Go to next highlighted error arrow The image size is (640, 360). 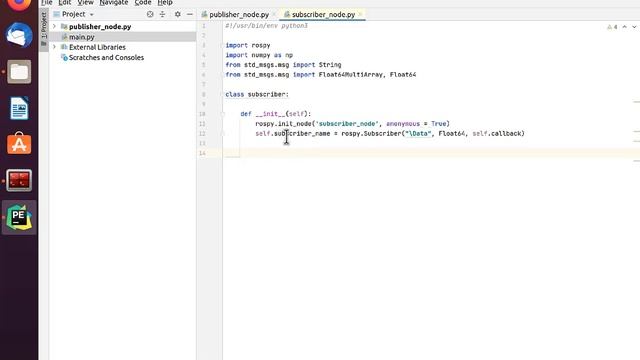(x=634, y=27)
